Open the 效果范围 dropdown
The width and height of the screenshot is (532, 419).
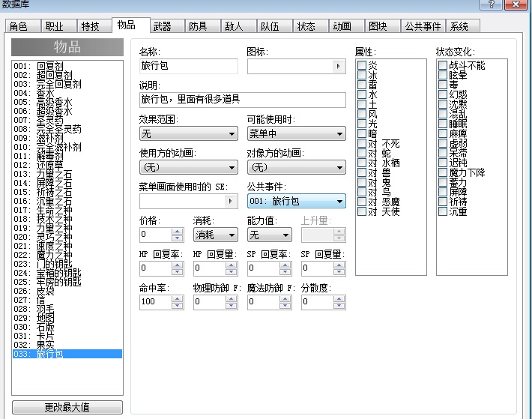(189, 133)
